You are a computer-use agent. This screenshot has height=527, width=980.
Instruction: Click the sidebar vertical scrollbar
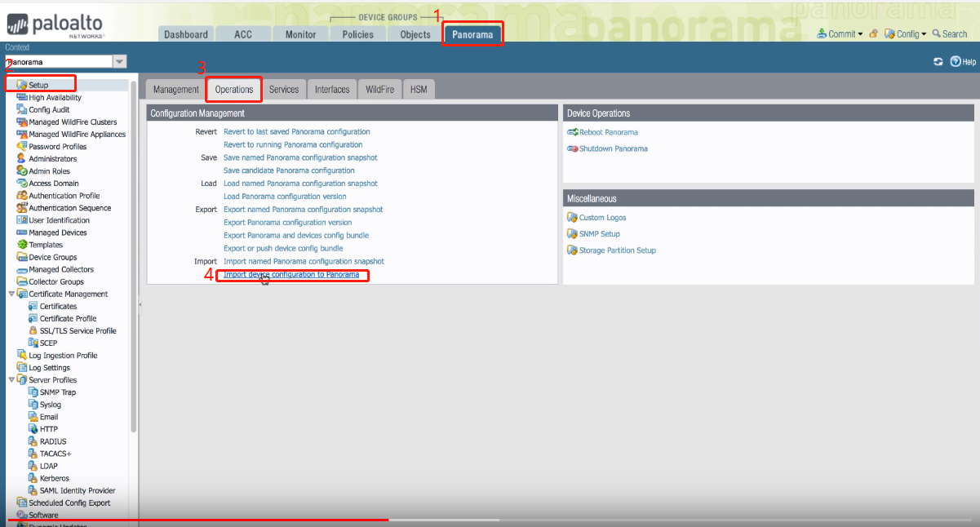(x=134, y=245)
